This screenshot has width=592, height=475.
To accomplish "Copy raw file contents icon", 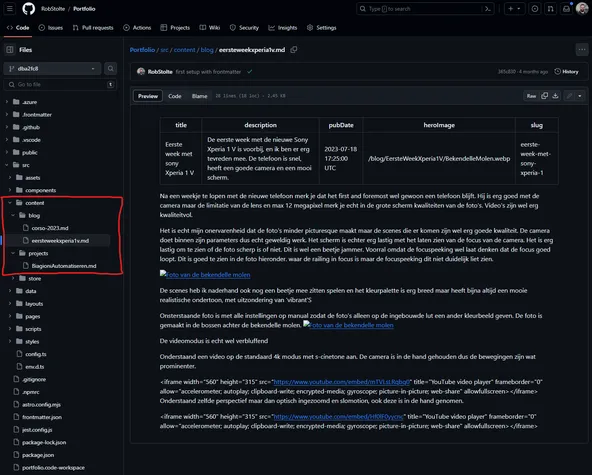I will pyautogui.click(x=544, y=96).
